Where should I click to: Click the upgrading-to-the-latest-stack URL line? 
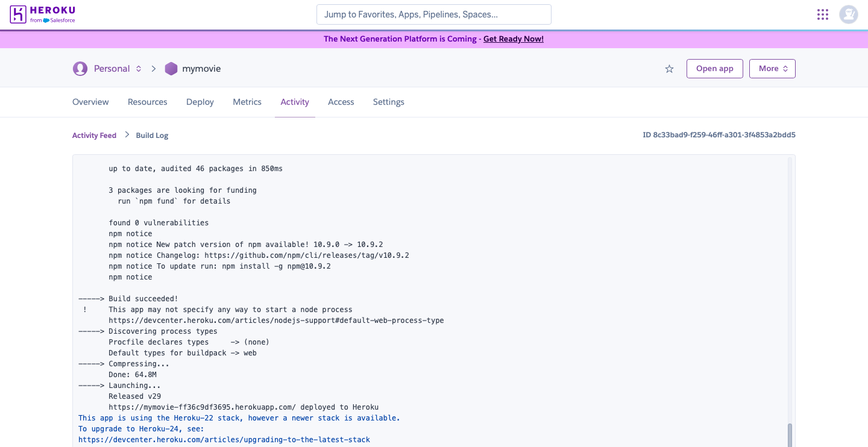pyautogui.click(x=224, y=440)
